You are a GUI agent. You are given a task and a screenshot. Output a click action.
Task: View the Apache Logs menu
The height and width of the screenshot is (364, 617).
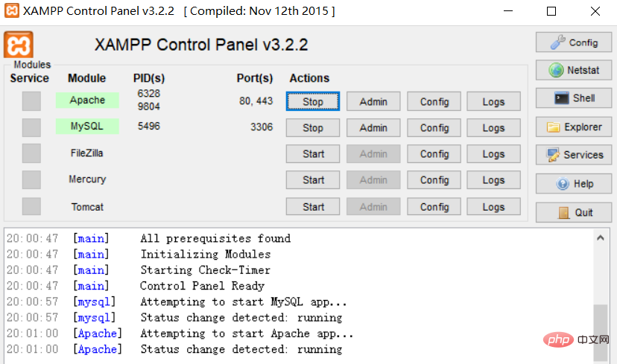(x=493, y=102)
